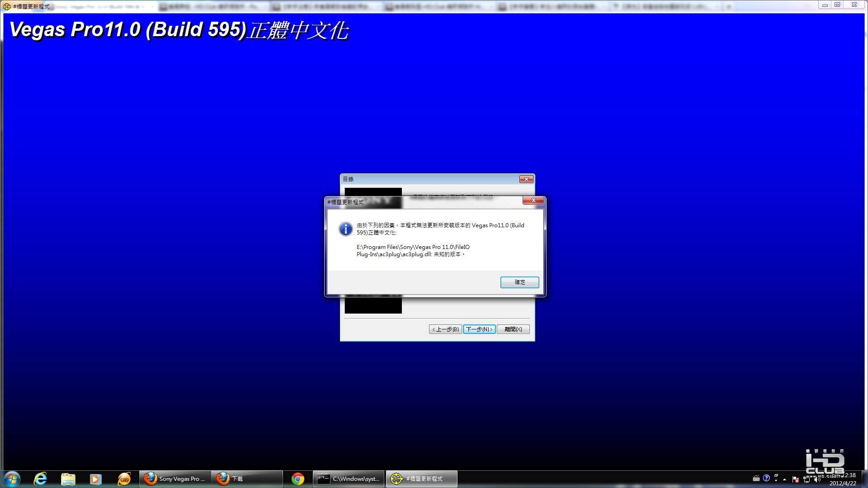
Task: Select the #標題更新程式 taskbar button
Action: (421, 479)
